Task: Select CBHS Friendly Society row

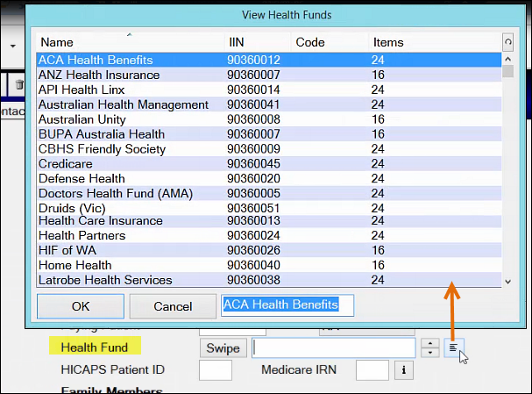Action: (269, 149)
